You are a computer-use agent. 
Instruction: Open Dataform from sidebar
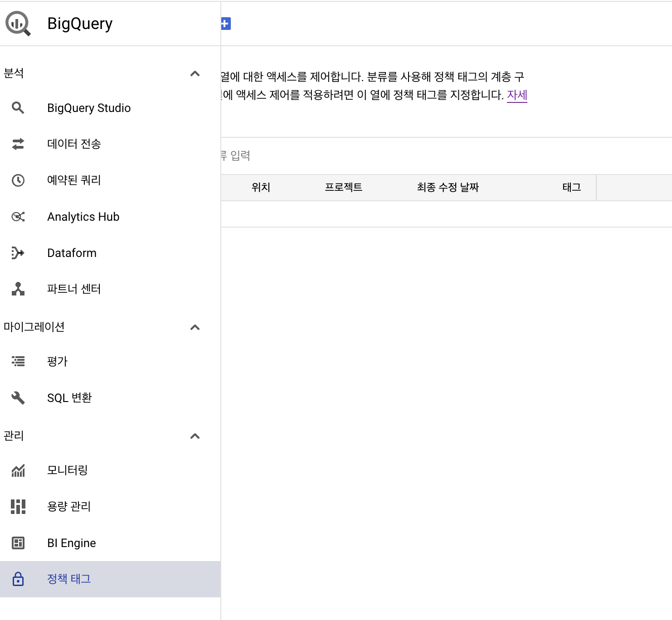pyautogui.click(x=110, y=253)
